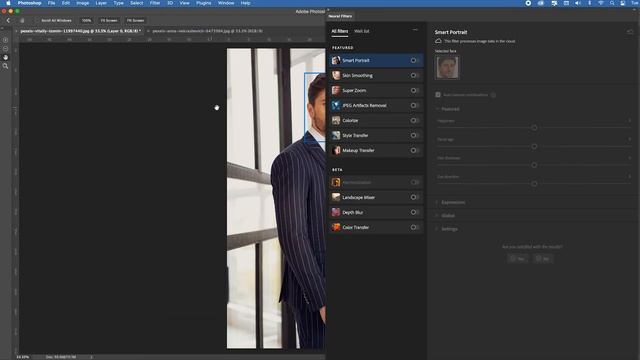Viewport: 640px width, 360px height.
Task: Turn on the Style Transfer toggle
Action: [415, 136]
